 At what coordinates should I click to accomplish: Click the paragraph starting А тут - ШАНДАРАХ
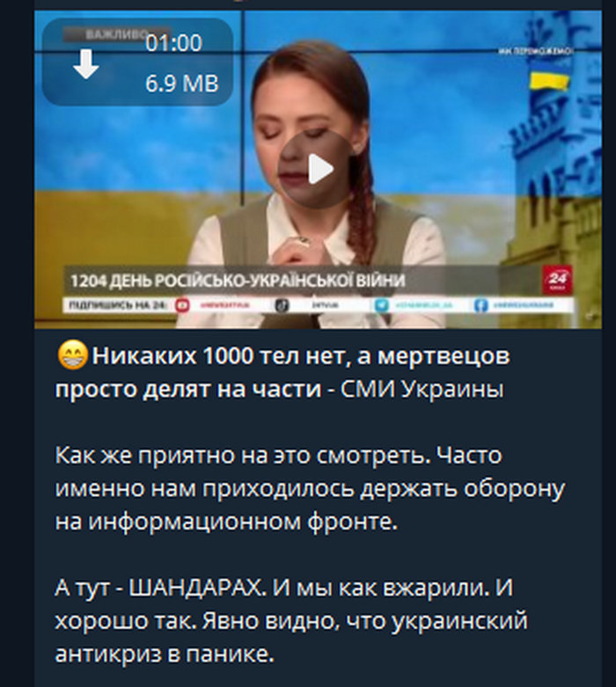(291, 620)
